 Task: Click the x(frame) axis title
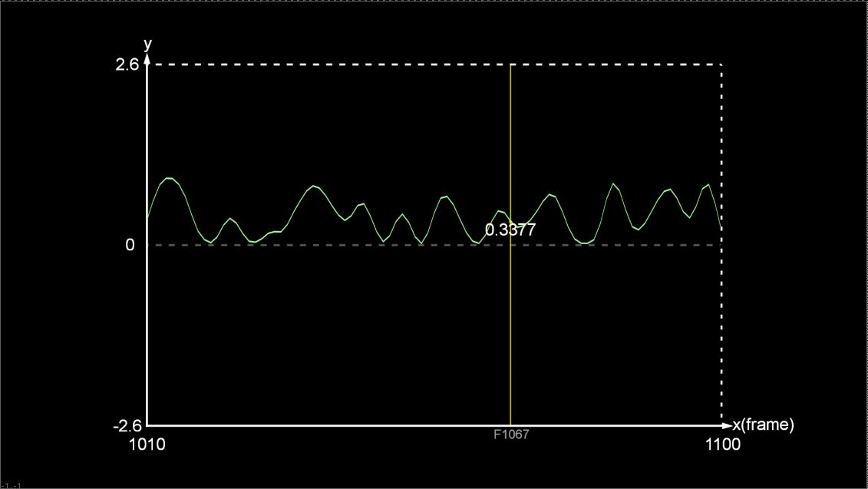click(x=763, y=425)
